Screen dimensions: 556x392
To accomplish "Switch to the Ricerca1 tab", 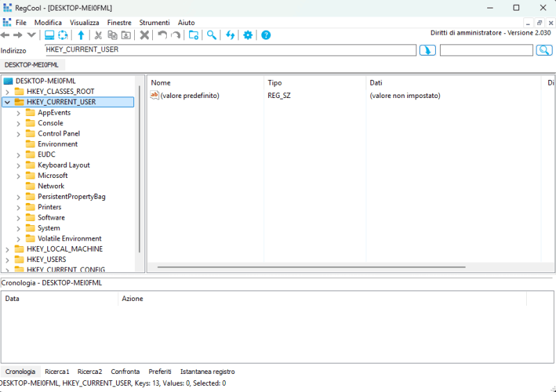I will [x=57, y=372].
